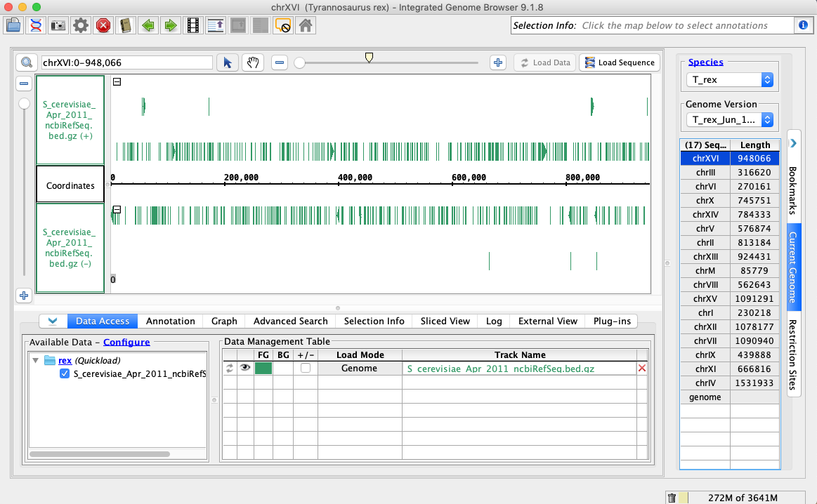Click trash icon to free memory

(672, 498)
